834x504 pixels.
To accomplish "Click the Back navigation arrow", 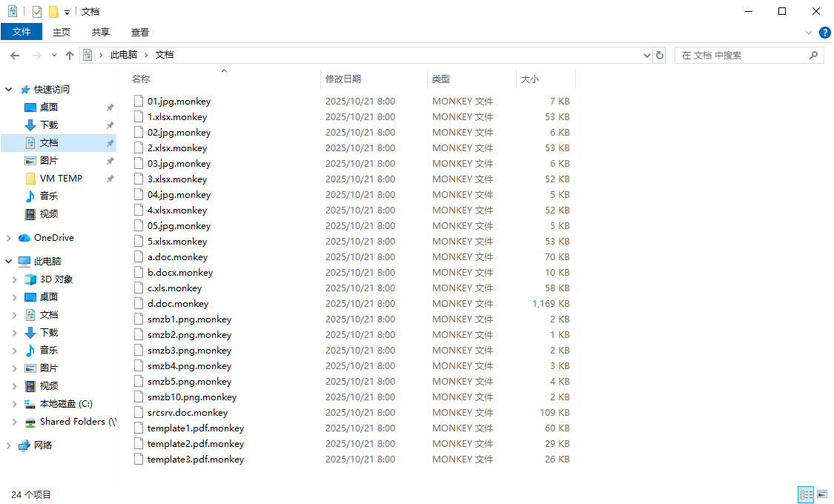I will click(15, 56).
